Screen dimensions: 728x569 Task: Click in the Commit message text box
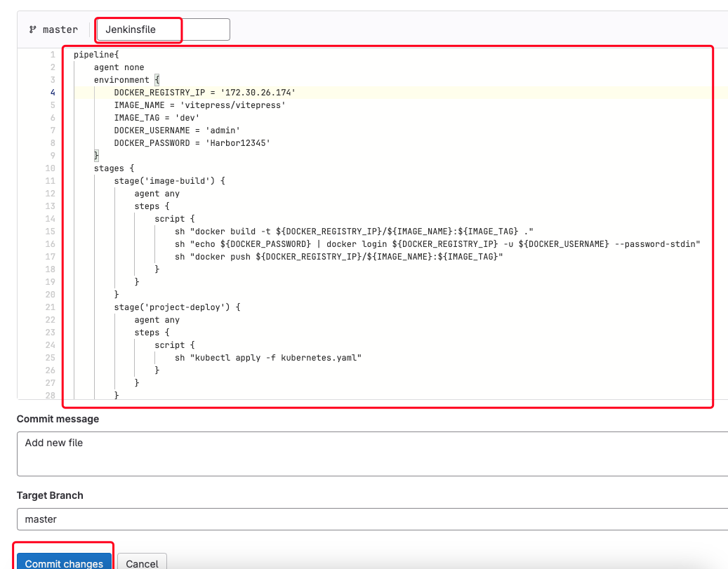point(372,453)
